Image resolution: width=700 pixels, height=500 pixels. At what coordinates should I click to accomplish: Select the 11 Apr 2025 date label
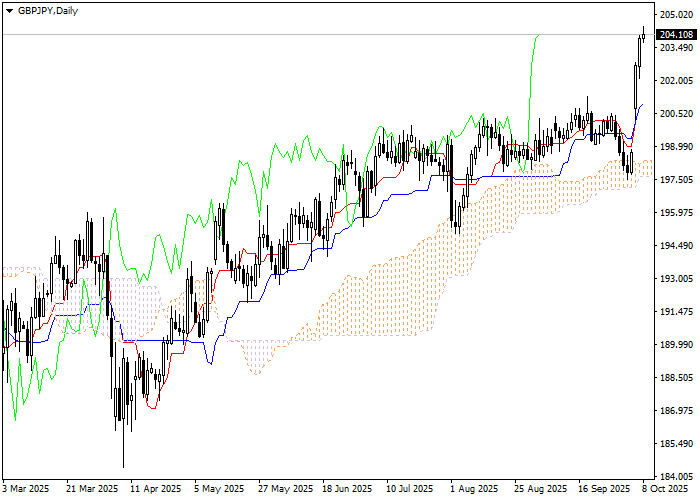(x=153, y=489)
